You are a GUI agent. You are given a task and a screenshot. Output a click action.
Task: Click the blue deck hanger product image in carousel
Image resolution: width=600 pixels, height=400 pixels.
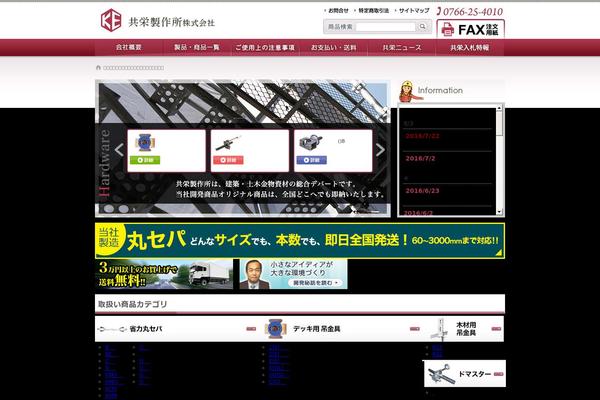(145, 143)
